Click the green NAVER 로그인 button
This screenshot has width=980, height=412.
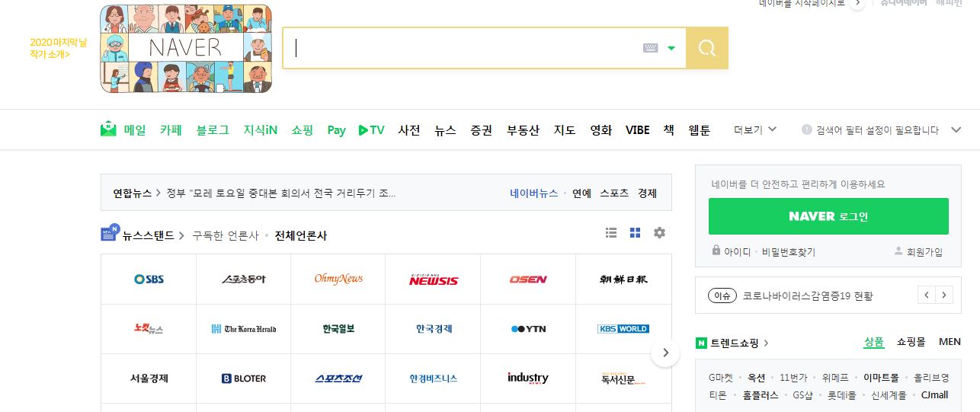pos(828,216)
